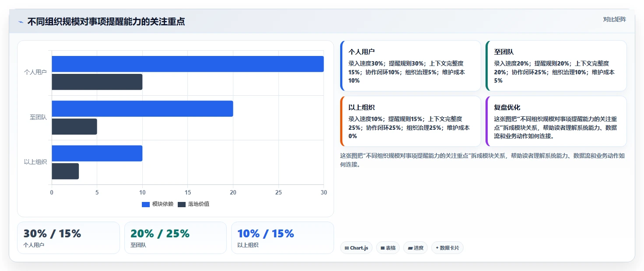The image size is (644, 271).
Task: Toggle the 模块依赖 legend entry
Action: [x=158, y=204]
